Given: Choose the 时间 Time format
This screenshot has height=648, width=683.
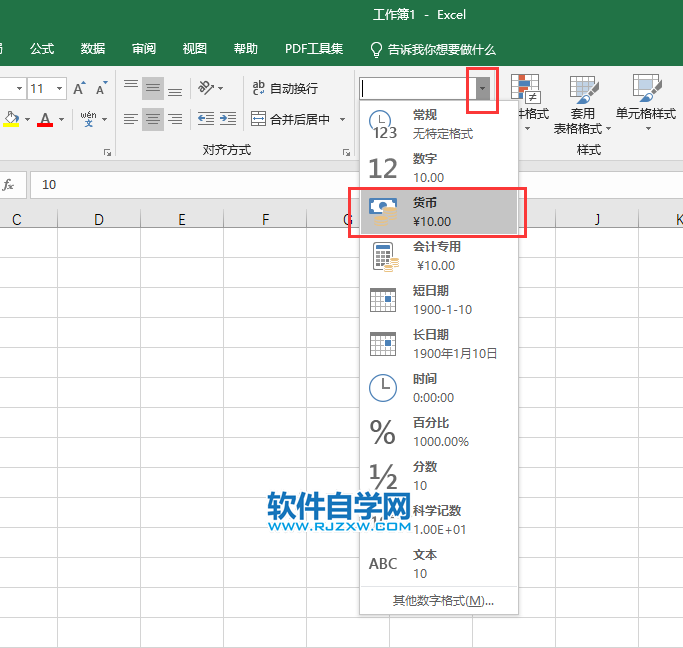Looking at the screenshot, I should 439,388.
